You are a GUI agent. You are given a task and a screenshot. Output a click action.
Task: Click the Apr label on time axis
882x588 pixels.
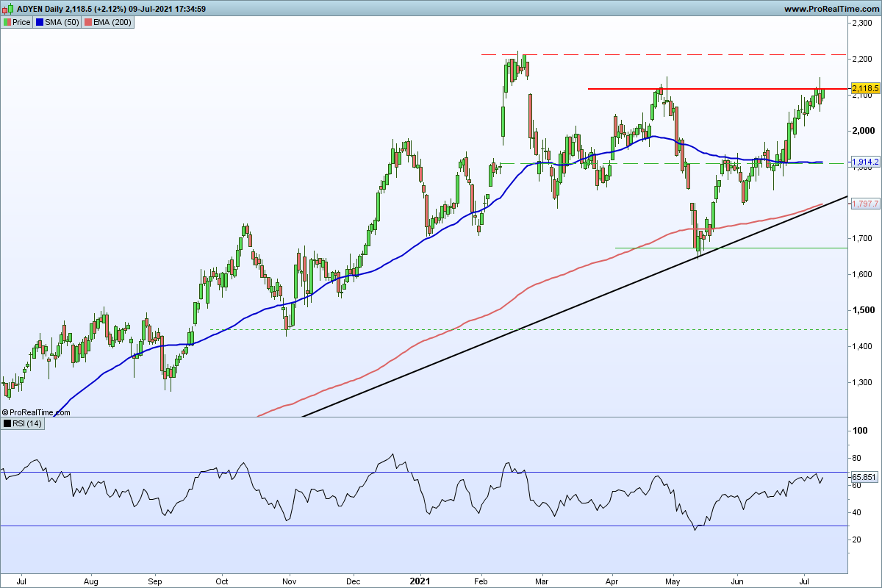point(612,581)
